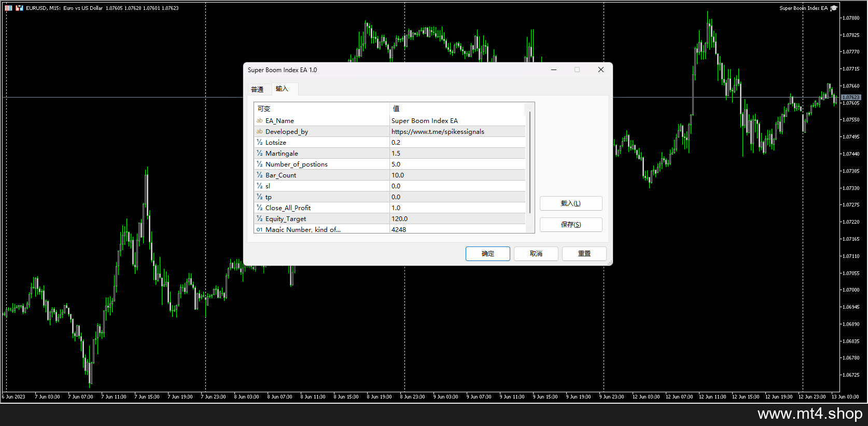Edit the Bar_Count value 10.0
The width and height of the screenshot is (868, 426).
(457, 175)
